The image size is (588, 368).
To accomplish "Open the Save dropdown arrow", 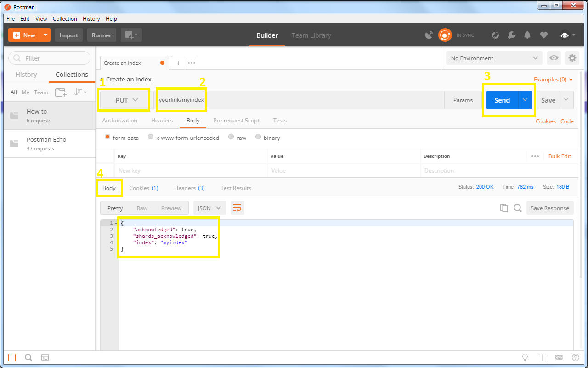I will pyautogui.click(x=566, y=100).
